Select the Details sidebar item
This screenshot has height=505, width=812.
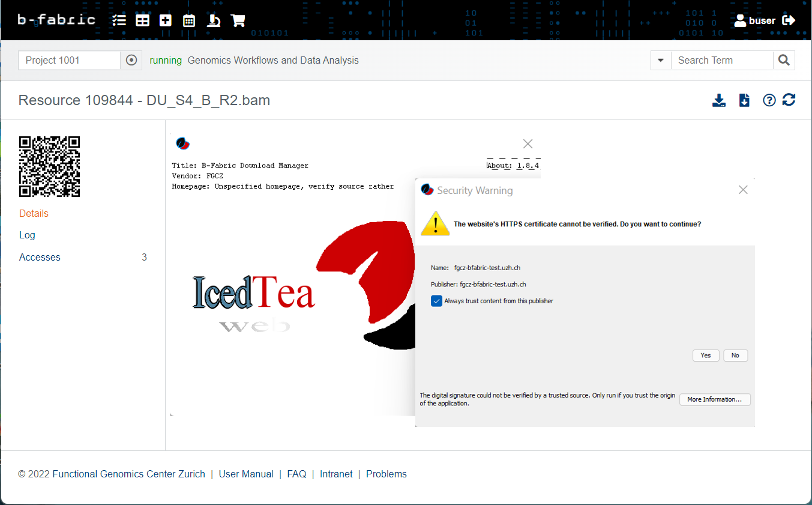coord(34,213)
